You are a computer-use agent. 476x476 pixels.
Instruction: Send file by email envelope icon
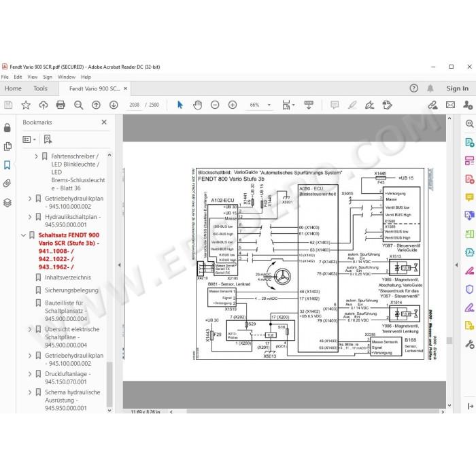[x=450, y=105]
